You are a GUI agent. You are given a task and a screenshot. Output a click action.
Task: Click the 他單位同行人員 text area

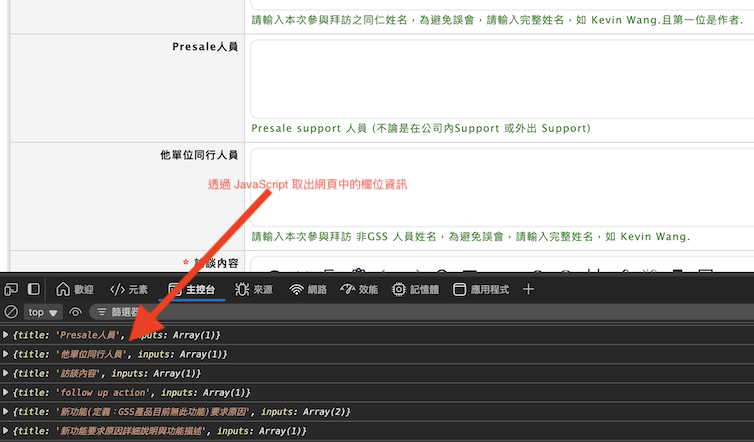[x=502, y=187]
